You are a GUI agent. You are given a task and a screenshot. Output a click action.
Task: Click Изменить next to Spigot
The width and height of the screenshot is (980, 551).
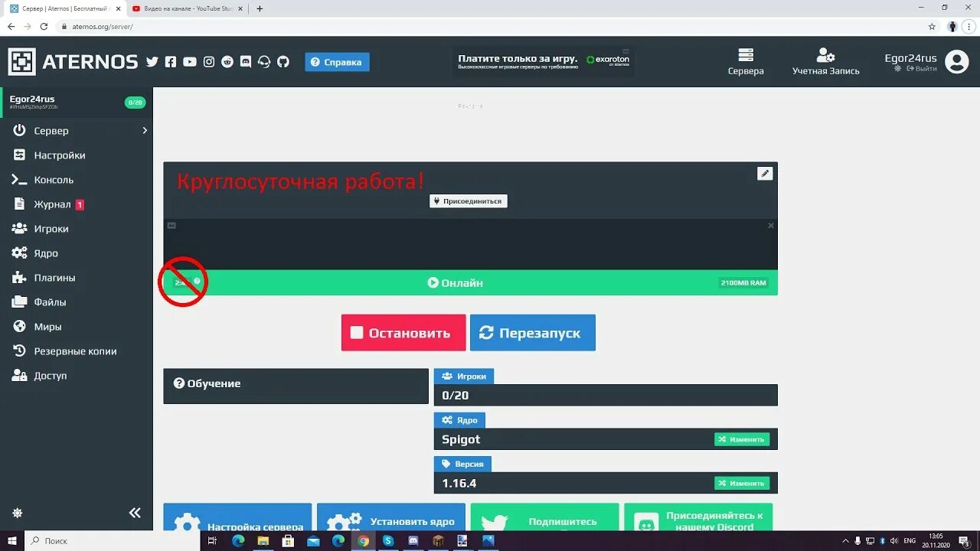pyautogui.click(x=742, y=439)
